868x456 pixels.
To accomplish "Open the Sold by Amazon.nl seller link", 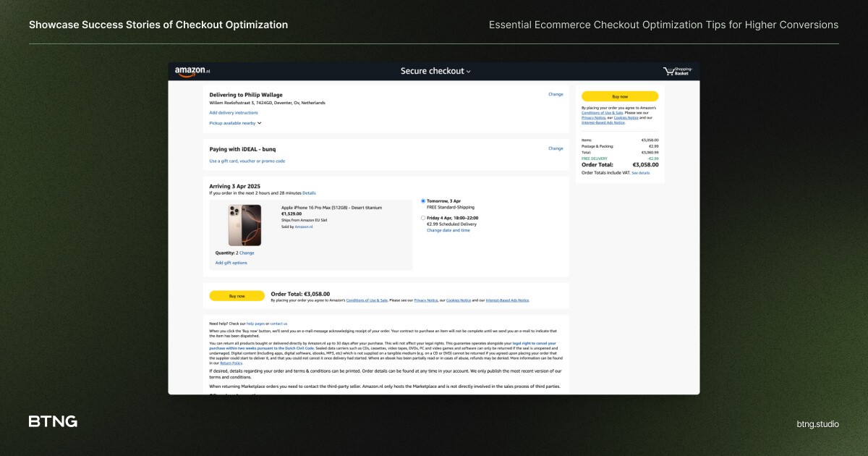I will pos(304,227).
